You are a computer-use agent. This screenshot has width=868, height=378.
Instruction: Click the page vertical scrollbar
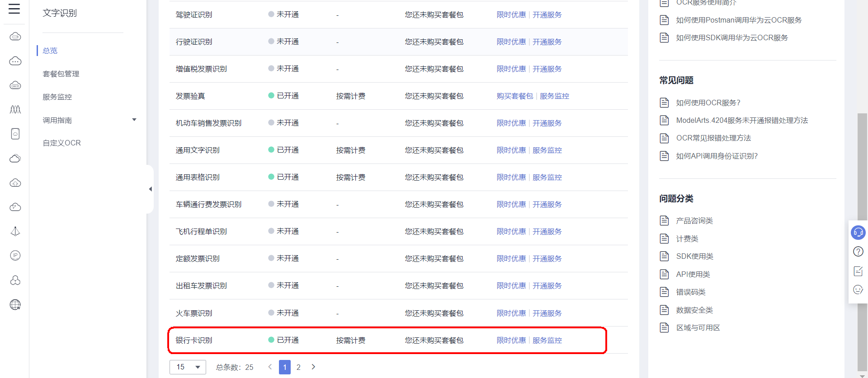click(863, 242)
